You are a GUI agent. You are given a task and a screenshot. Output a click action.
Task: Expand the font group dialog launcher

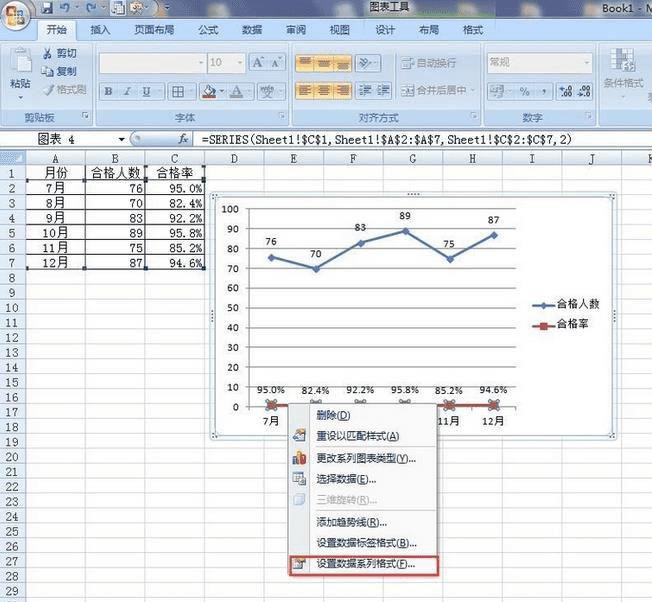coord(282,116)
